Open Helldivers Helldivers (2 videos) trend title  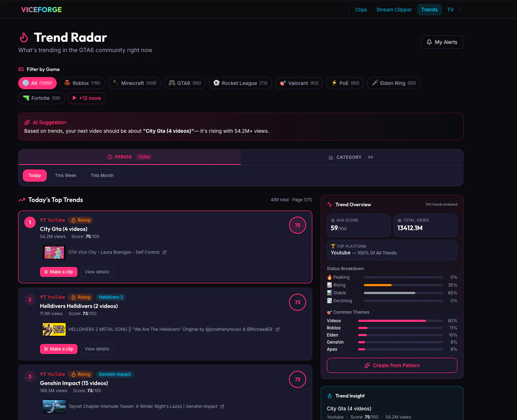click(79, 306)
